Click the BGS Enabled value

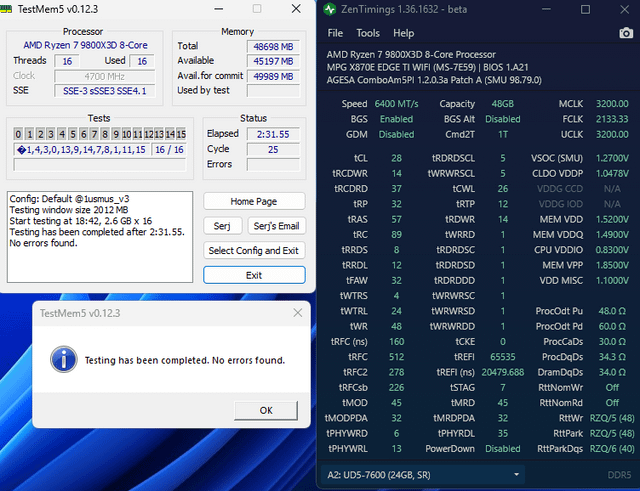pos(396,119)
